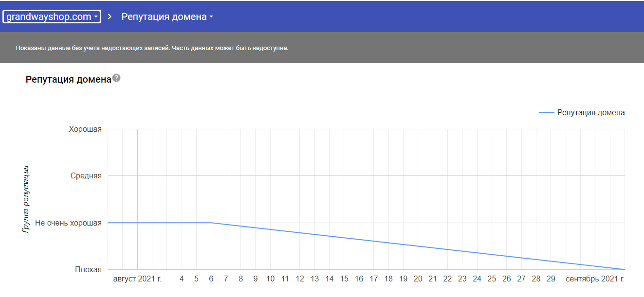Click the Плохая y-axis label
The height and width of the screenshot is (297, 644).
coord(88,269)
